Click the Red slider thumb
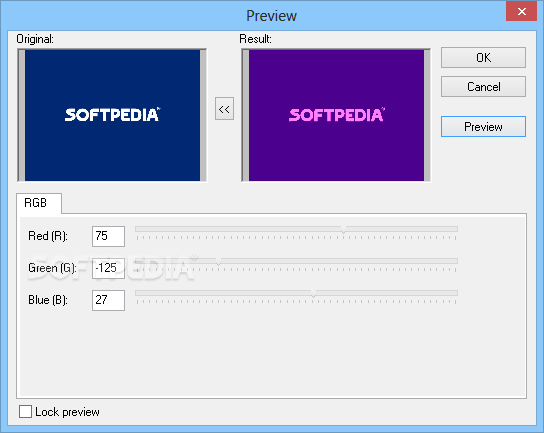544x433 pixels. tap(343, 229)
